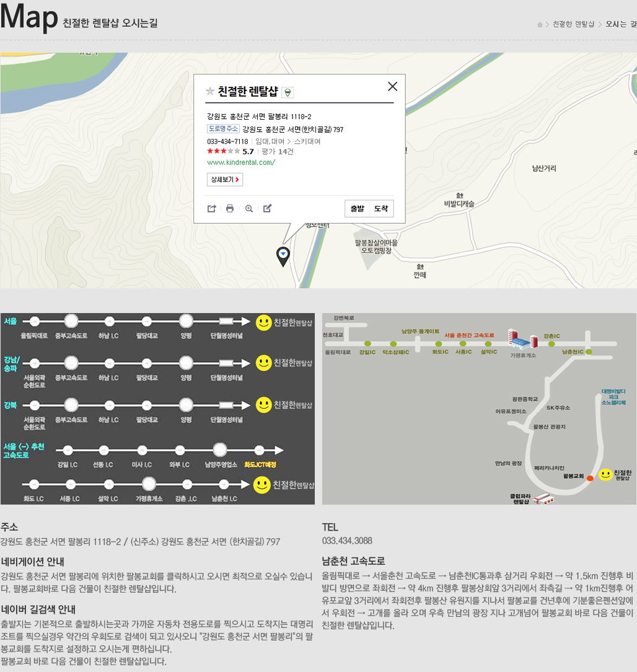Set as departure with 출발 button
The width and height of the screenshot is (637, 672).
[358, 209]
